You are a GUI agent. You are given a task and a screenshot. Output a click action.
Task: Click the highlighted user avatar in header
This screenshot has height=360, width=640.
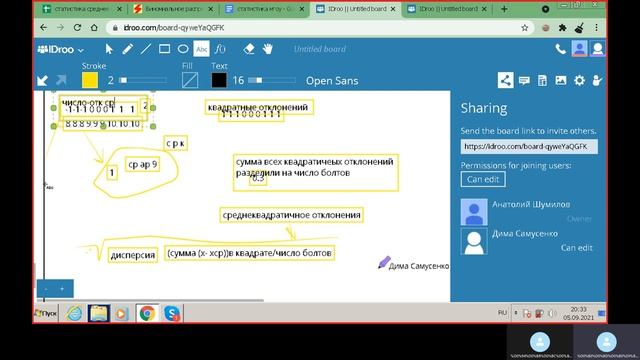click(579, 49)
